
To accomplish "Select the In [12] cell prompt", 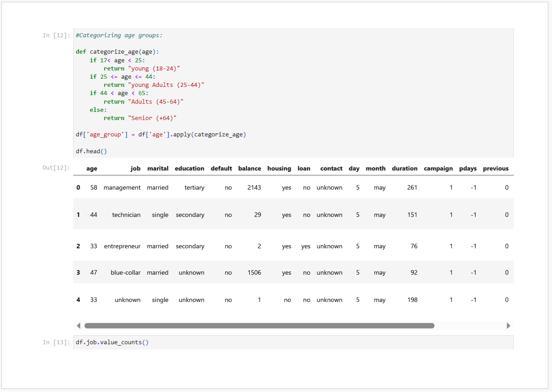I will tap(56, 35).
